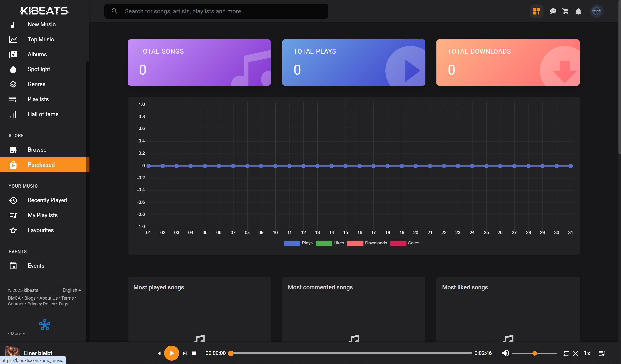Skip to the next track
621x364 pixels.
185,353
